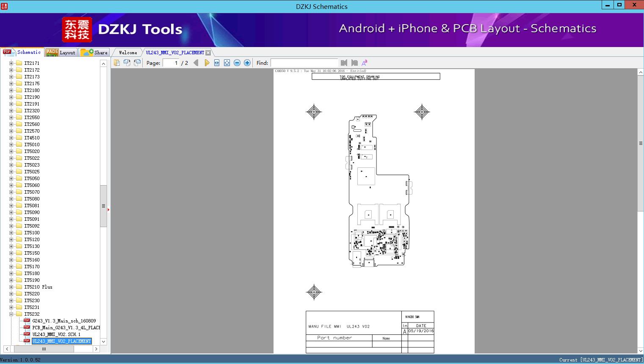Toggle match case search icon
The image size is (644, 364).
click(x=364, y=63)
